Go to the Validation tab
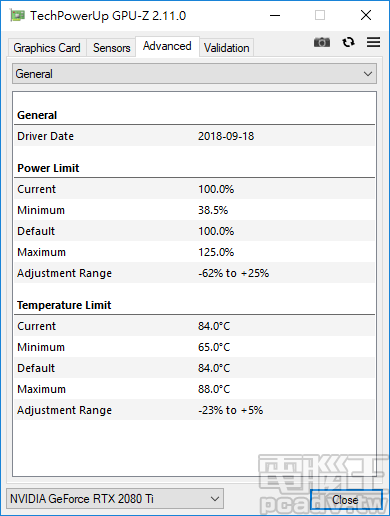This screenshot has width=390, height=516. coord(227,48)
